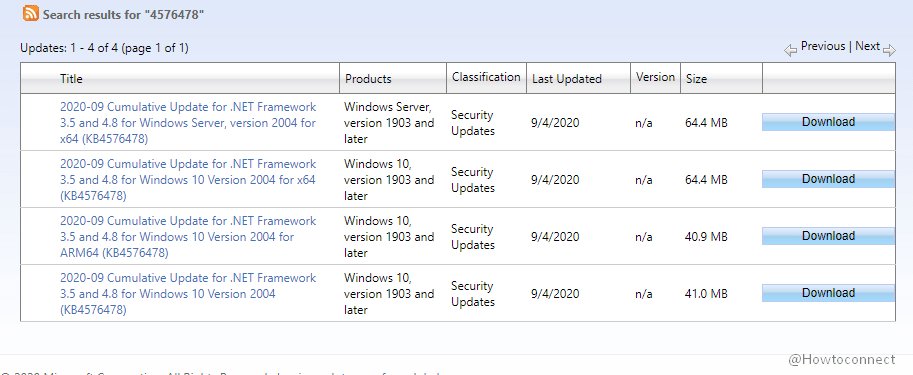
Task: Go to the Next results page
Action: point(867,46)
